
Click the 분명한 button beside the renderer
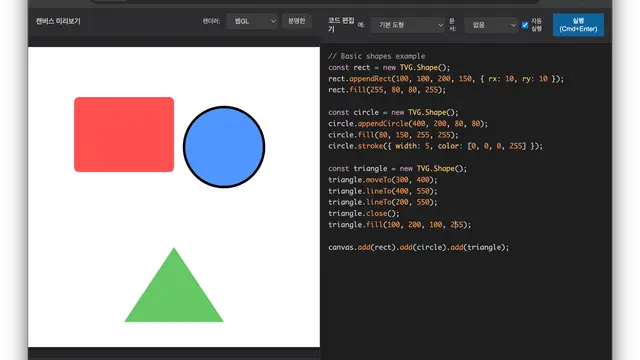(x=297, y=21)
